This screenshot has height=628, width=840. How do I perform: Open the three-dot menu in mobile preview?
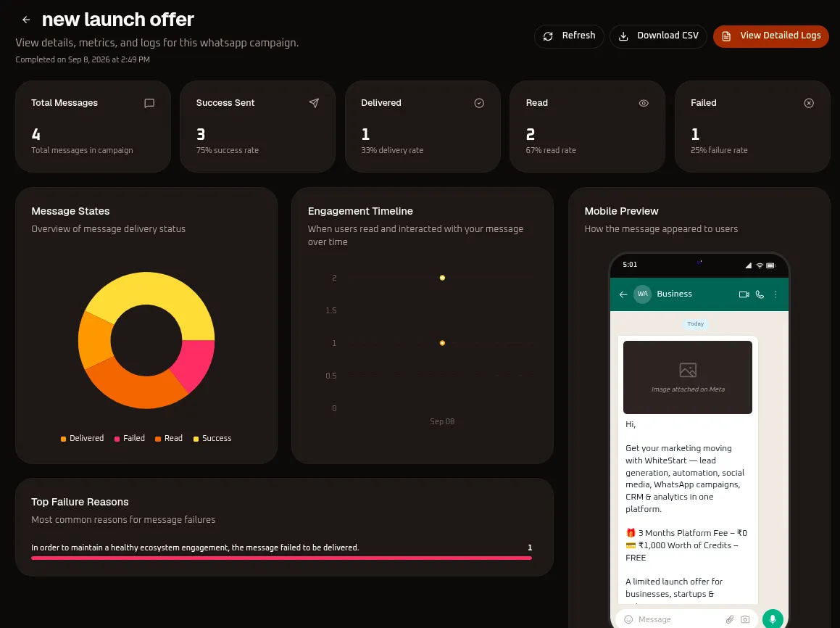point(775,294)
